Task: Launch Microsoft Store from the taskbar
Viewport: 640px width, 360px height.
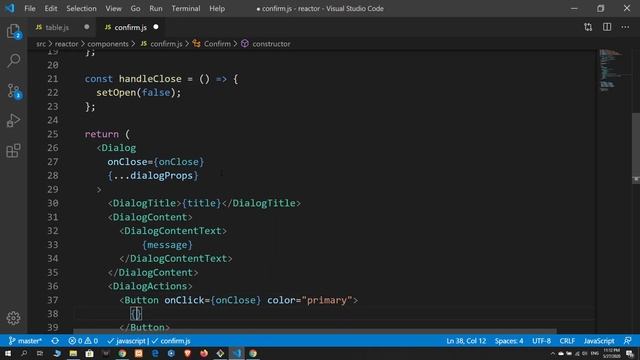Action: pos(89,353)
